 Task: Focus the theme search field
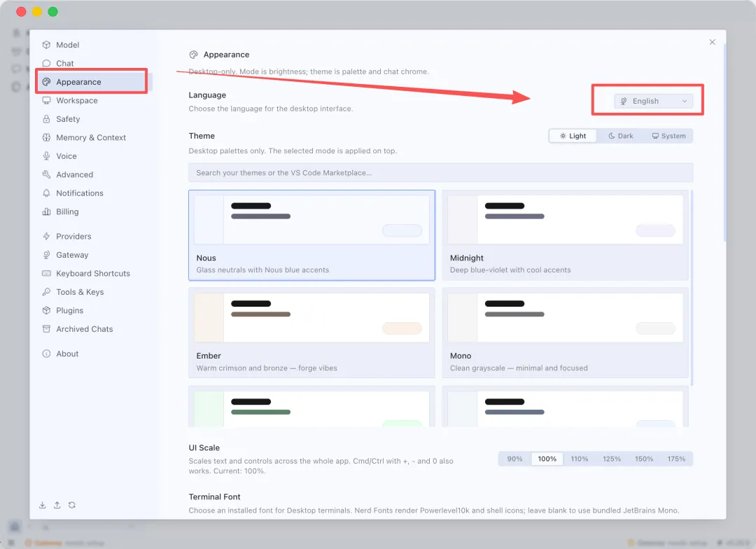[x=441, y=173]
